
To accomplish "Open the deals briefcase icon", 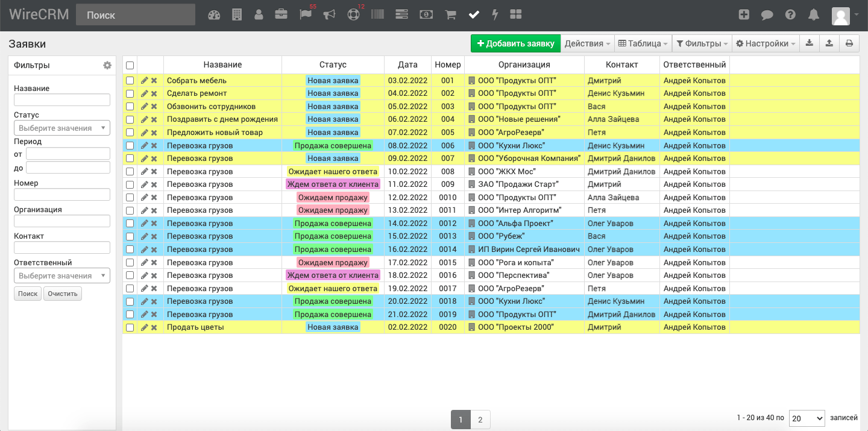I will [281, 15].
